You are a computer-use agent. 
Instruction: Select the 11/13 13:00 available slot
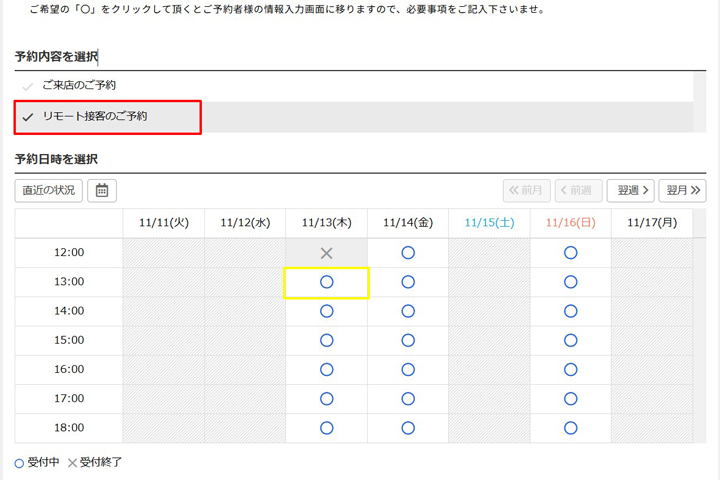pos(326,282)
